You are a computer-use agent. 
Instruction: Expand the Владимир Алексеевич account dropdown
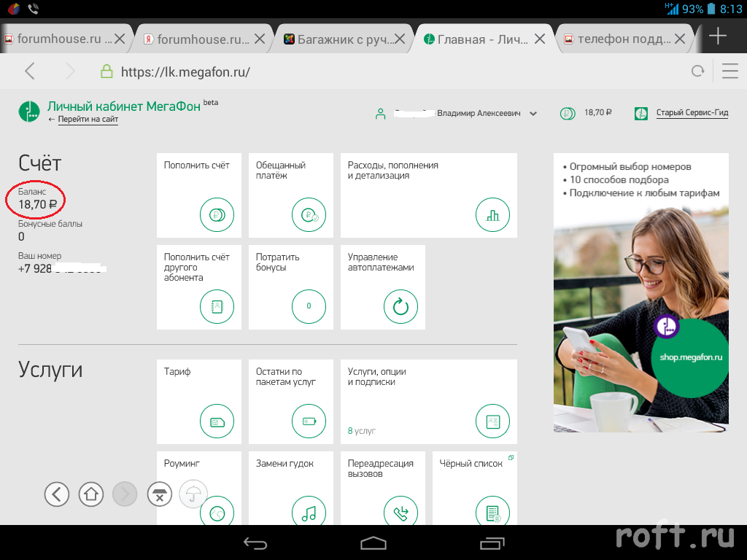coord(533,114)
